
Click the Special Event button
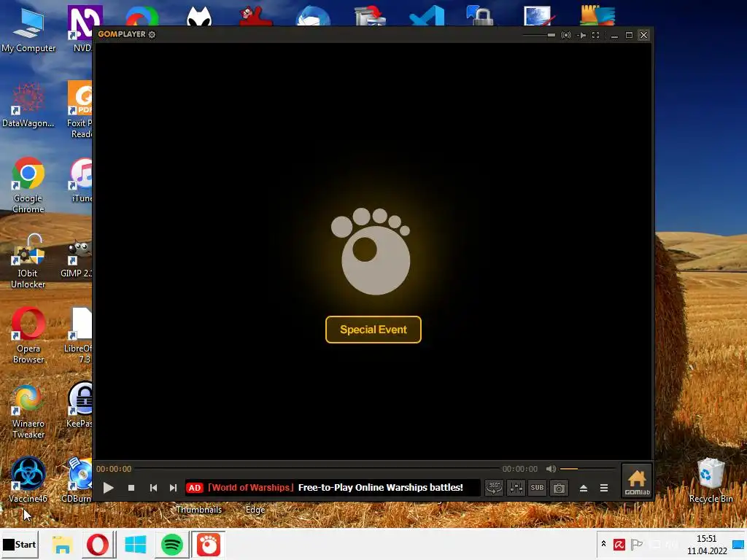[373, 330]
